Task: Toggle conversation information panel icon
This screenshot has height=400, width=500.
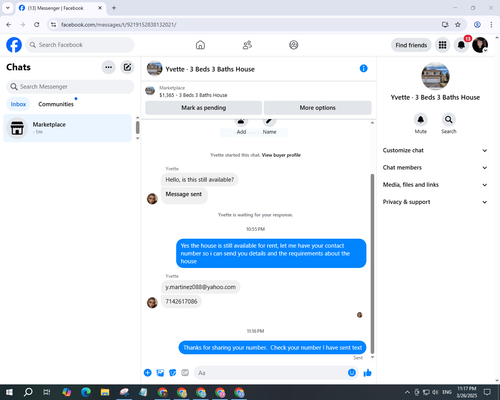Action: (363, 68)
